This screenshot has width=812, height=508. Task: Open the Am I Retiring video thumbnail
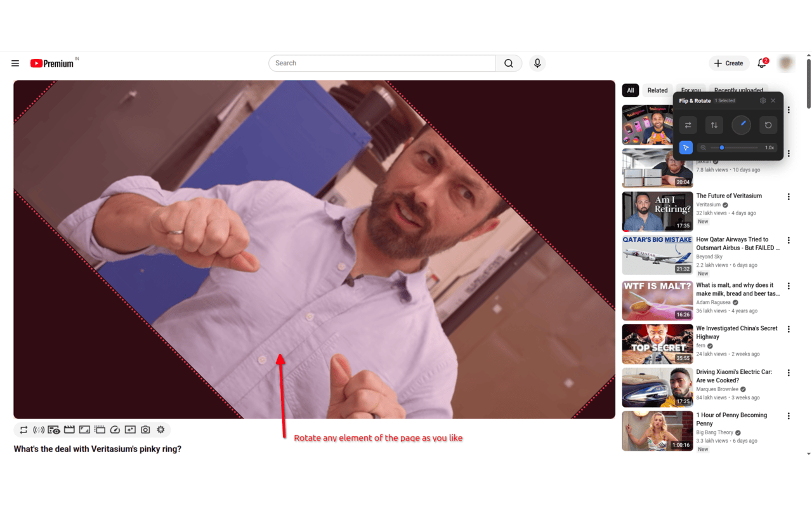657,211
